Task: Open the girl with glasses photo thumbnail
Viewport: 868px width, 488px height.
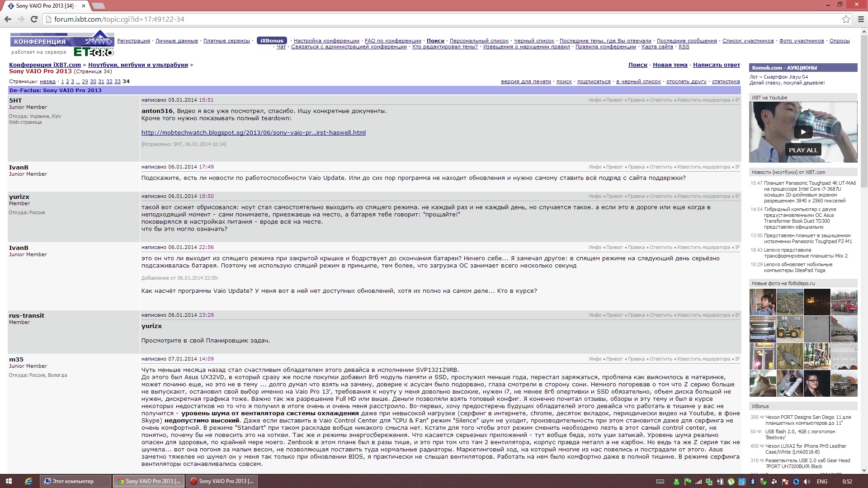Action: (817, 383)
